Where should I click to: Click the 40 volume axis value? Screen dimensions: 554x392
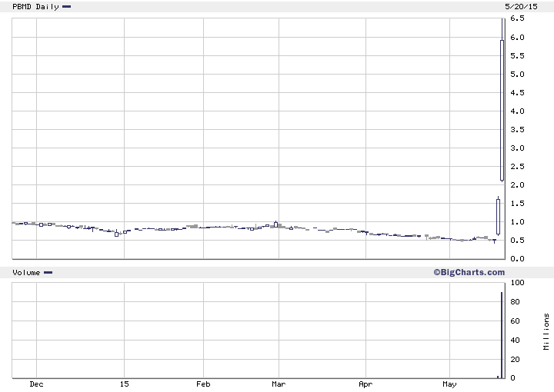coord(515,341)
